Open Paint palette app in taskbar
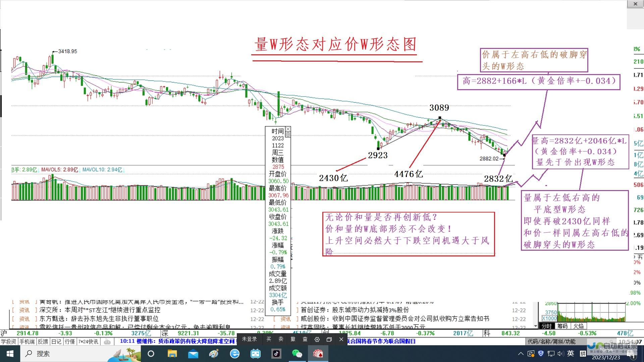This screenshot has height=362, width=644. (214, 354)
